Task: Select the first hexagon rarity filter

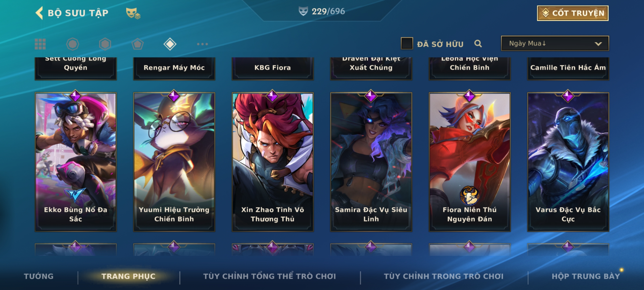Action: point(72,44)
